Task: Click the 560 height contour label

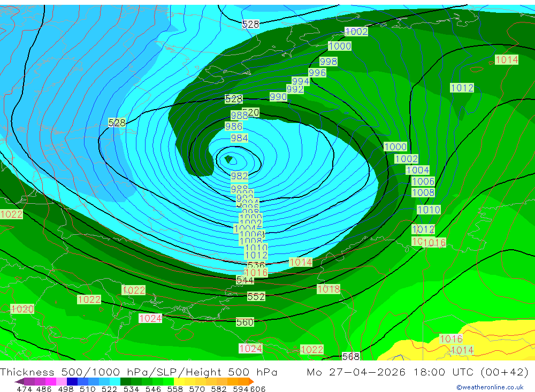Action: [x=245, y=322]
